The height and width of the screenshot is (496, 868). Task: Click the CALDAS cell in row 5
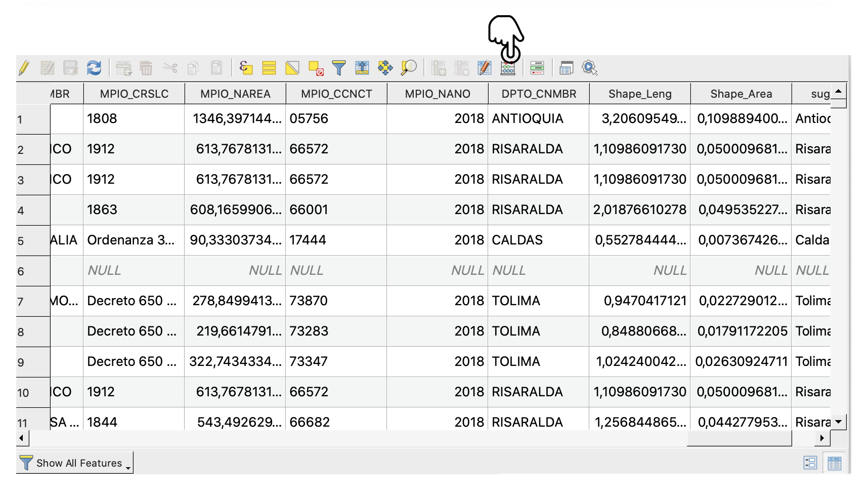[539, 240]
